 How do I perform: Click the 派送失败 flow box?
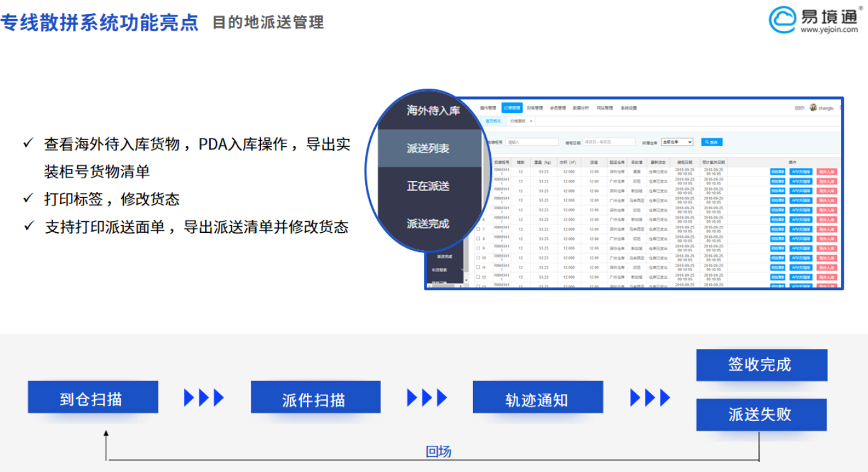[761, 415]
